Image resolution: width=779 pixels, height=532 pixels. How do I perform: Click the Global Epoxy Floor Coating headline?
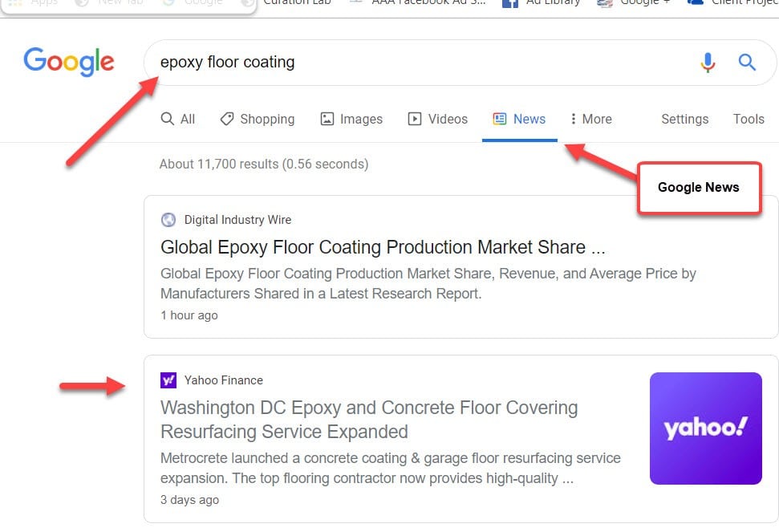click(382, 247)
